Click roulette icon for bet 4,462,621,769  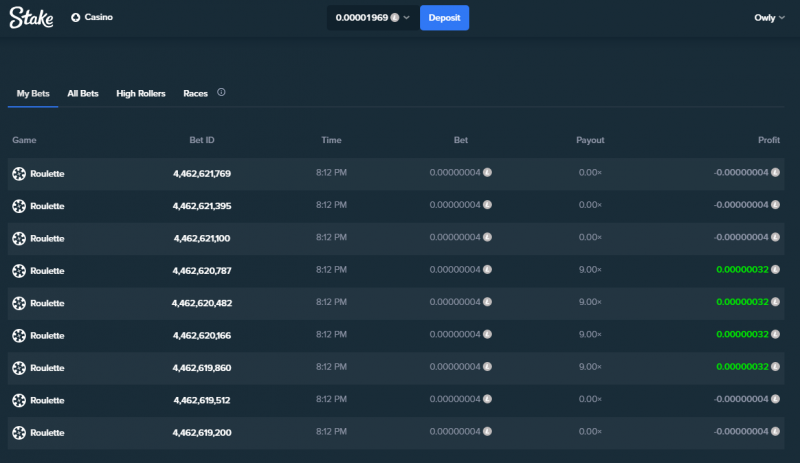pyautogui.click(x=19, y=174)
